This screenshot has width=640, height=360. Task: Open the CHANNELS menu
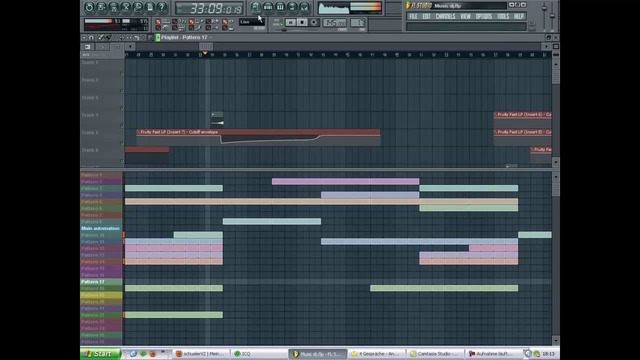pyautogui.click(x=445, y=16)
